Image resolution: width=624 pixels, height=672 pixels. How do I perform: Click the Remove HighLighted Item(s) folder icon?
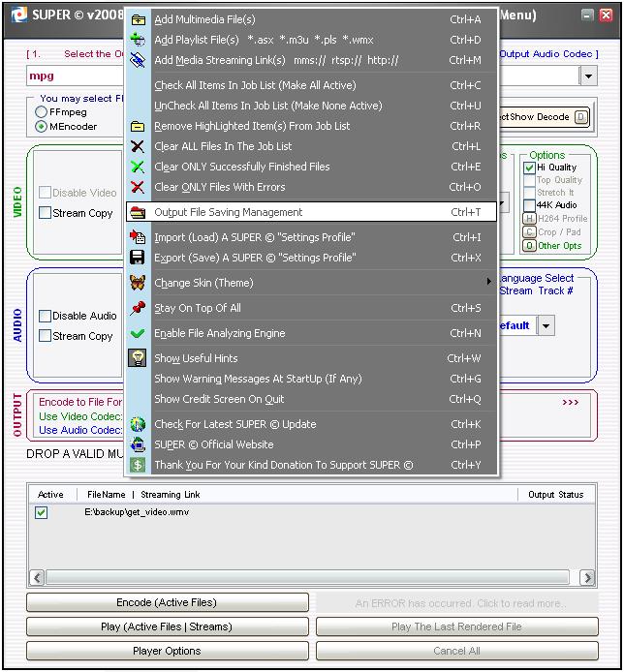tap(138, 126)
